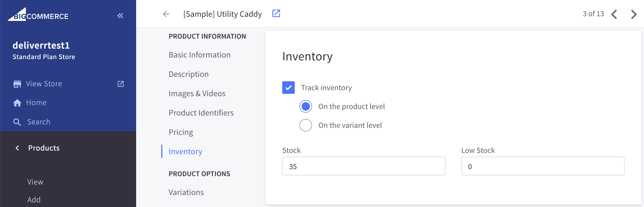
Task: Click the Search magnifier icon
Action: [x=17, y=122]
